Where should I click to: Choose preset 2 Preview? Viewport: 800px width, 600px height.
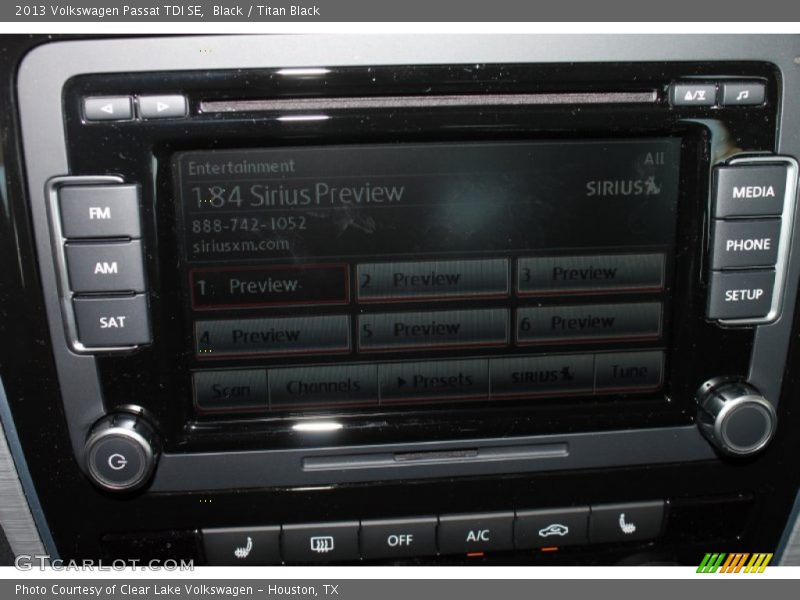(433, 279)
